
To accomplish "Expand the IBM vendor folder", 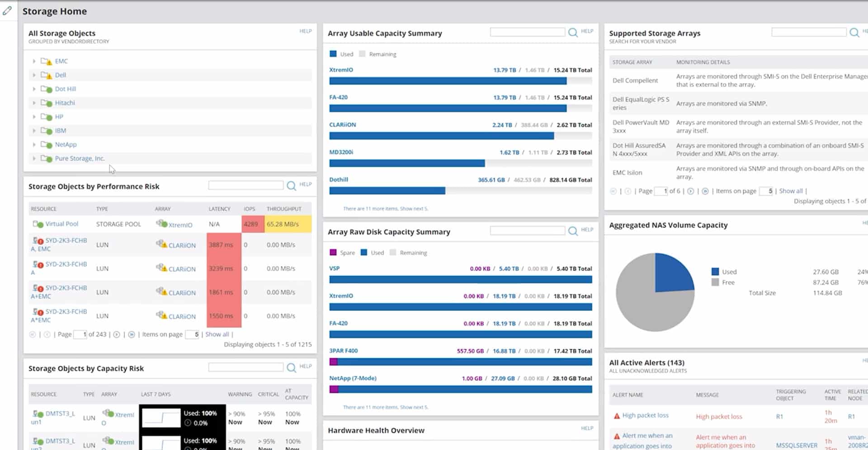I will 34,131.
